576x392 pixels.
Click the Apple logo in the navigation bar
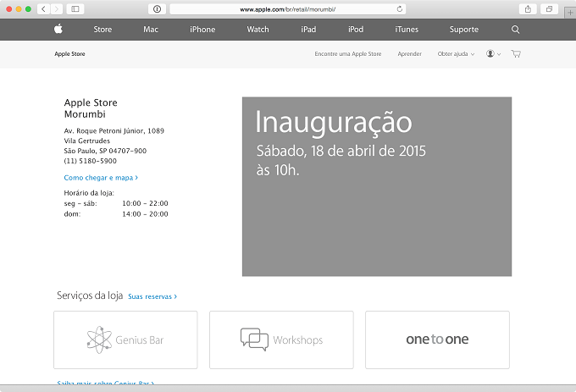pos(58,29)
